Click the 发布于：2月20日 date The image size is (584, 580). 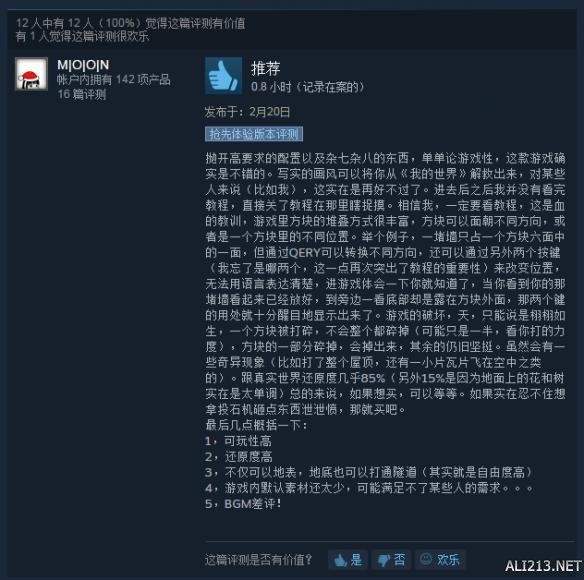tap(247, 112)
